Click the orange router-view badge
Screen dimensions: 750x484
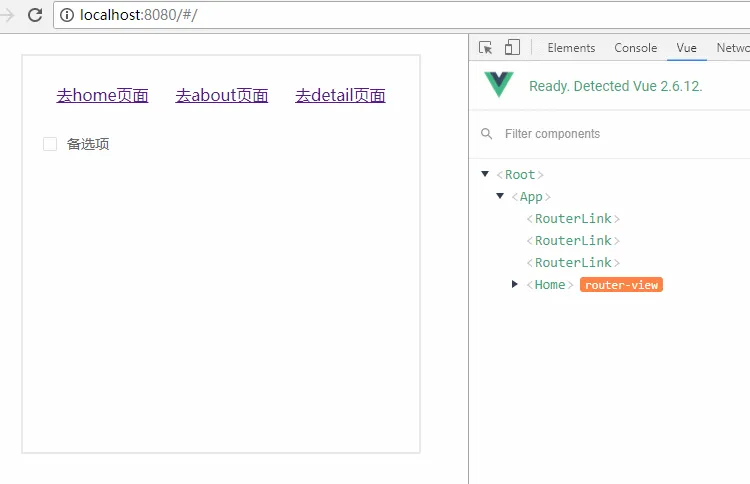point(621,285)
